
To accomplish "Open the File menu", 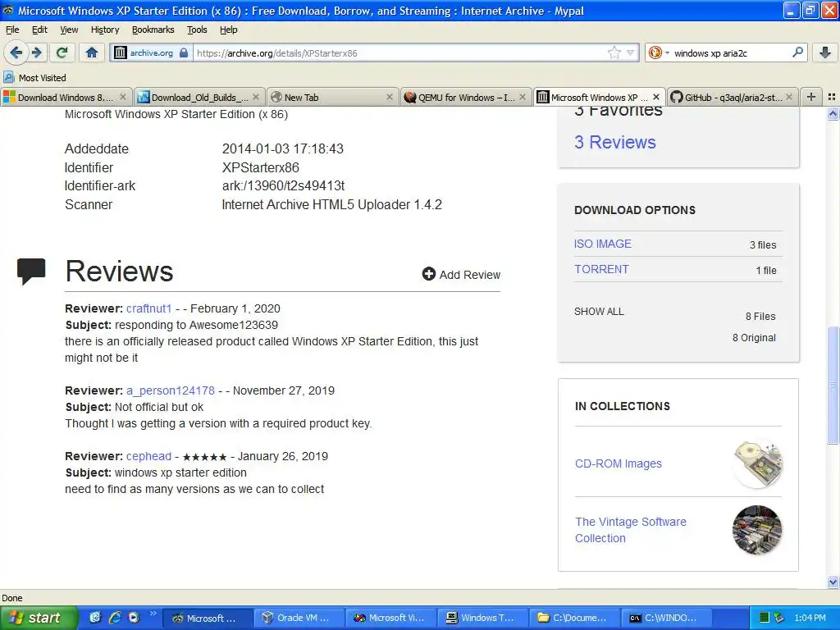I will 12,30.
